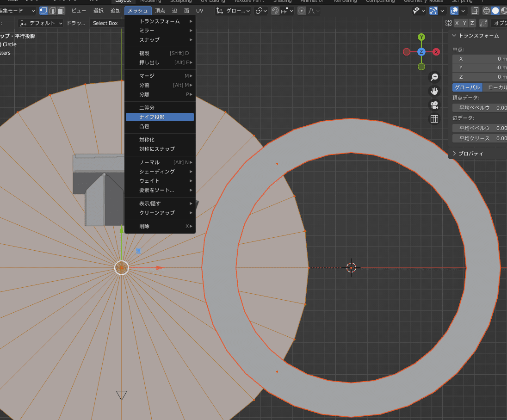507x420 pixels.
Task: Select wireframe viewport shading icon
Action: pyautogui.click(x=486, y=11)
